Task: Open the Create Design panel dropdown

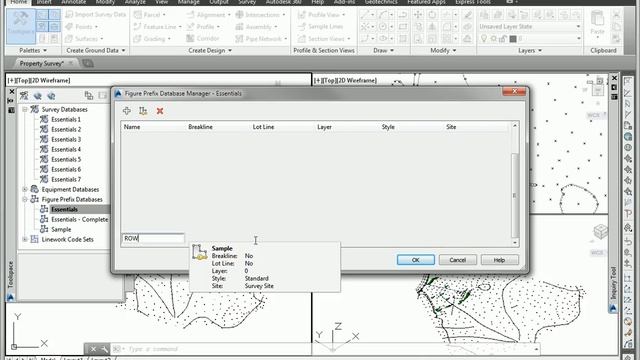Action: tap(210, 50)
